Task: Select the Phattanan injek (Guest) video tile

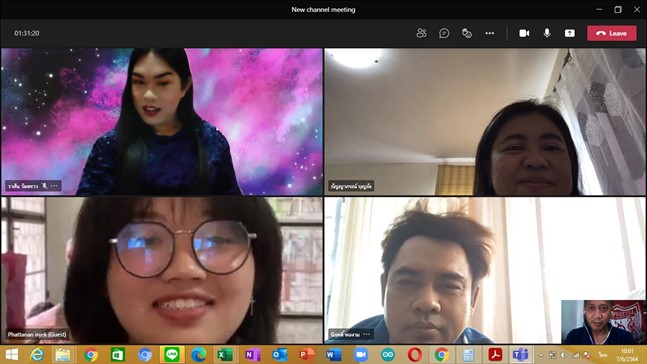Action: tap(162, 270)
